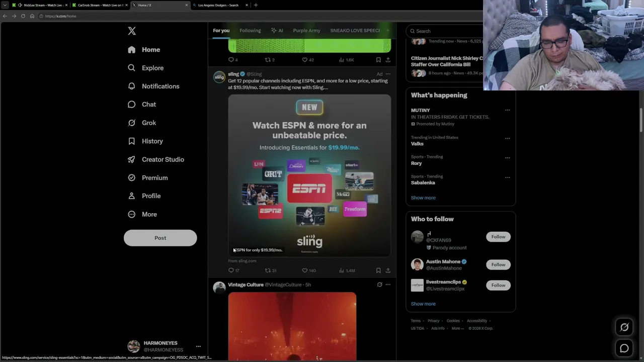The height and width of the screenshot is (362, 644).
Task: Follow livestreamclips
Action: 498,285
